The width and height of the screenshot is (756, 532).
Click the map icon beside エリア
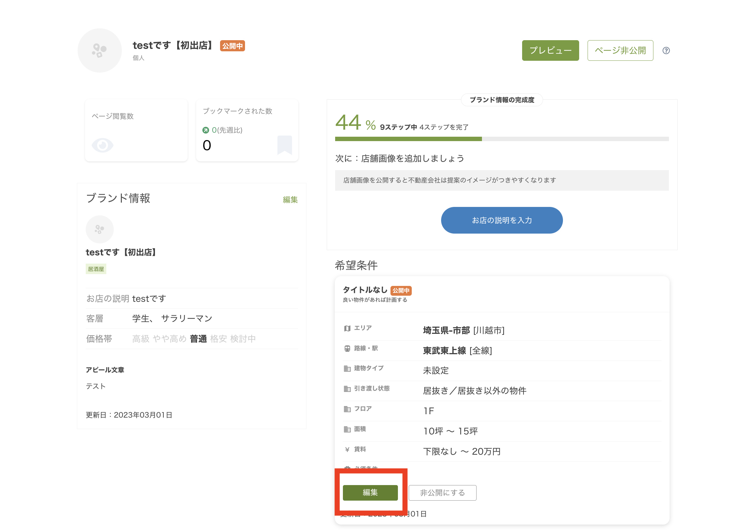(x=347, y=328)
